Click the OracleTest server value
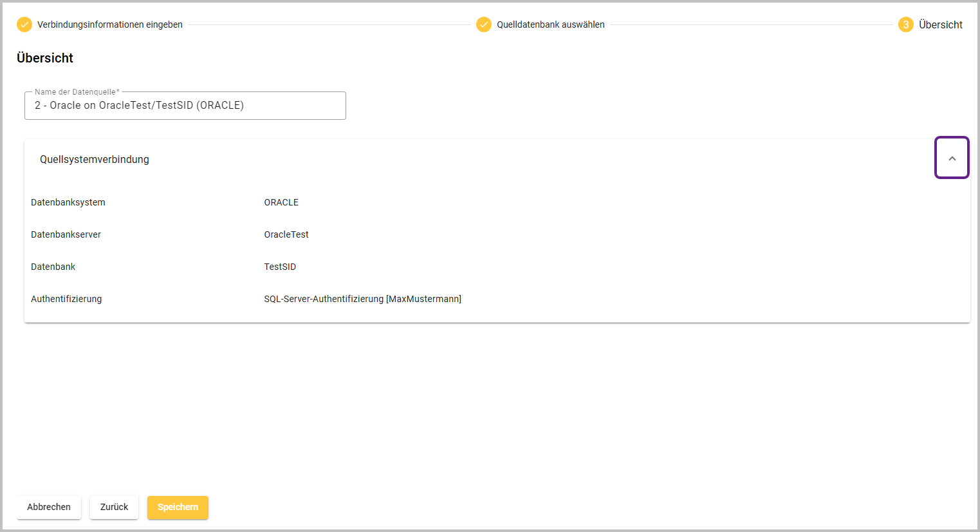The width and height of the screenshot is (980, 532). (286, 234)
